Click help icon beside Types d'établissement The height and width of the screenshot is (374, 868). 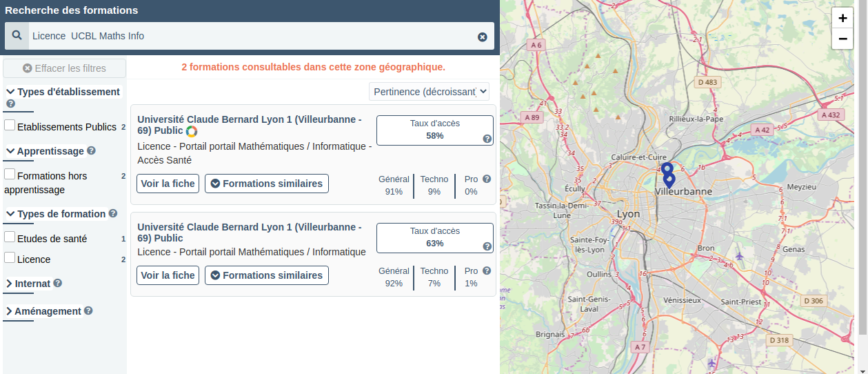click(x=10, y=104)
